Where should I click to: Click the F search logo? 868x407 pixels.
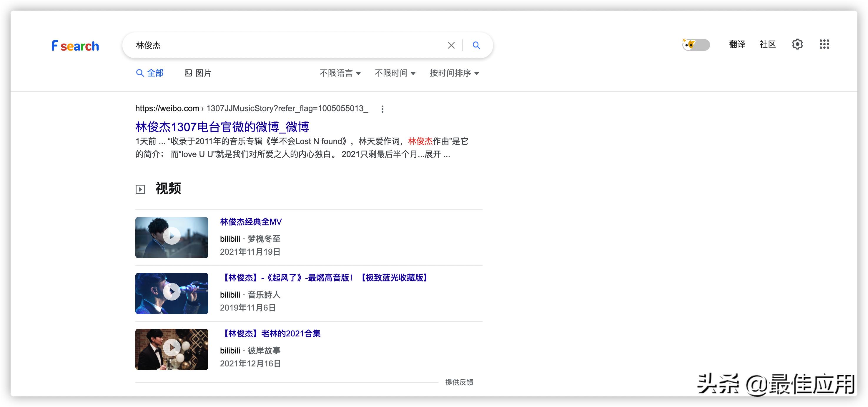pyautogui.click(x=75, y=46)
